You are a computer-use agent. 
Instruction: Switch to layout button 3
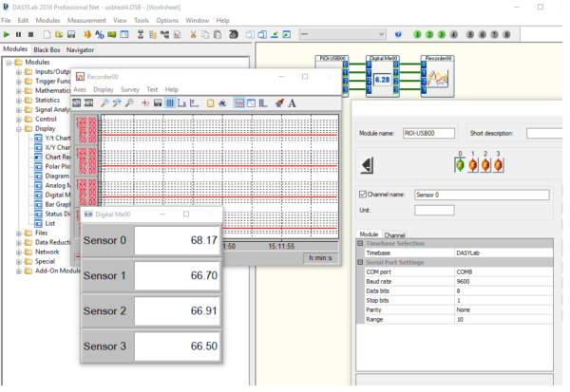(x=442, y=34)
